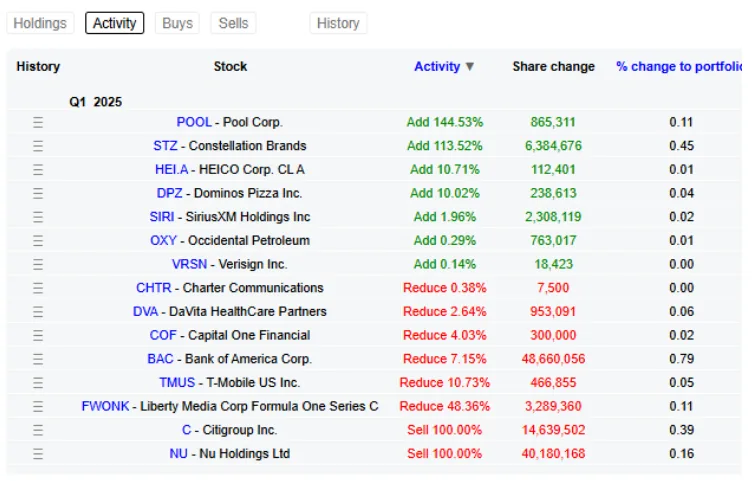Click the History column header
The height and width of the screenshot is (481, 752).
[x=38, y=67]
